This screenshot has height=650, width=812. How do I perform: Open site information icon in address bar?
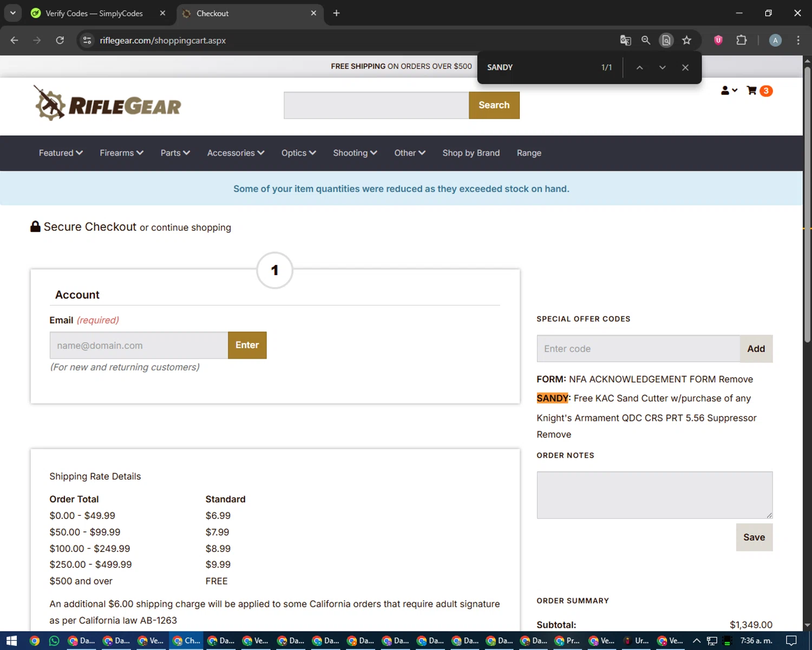click(x=87, y=40)
